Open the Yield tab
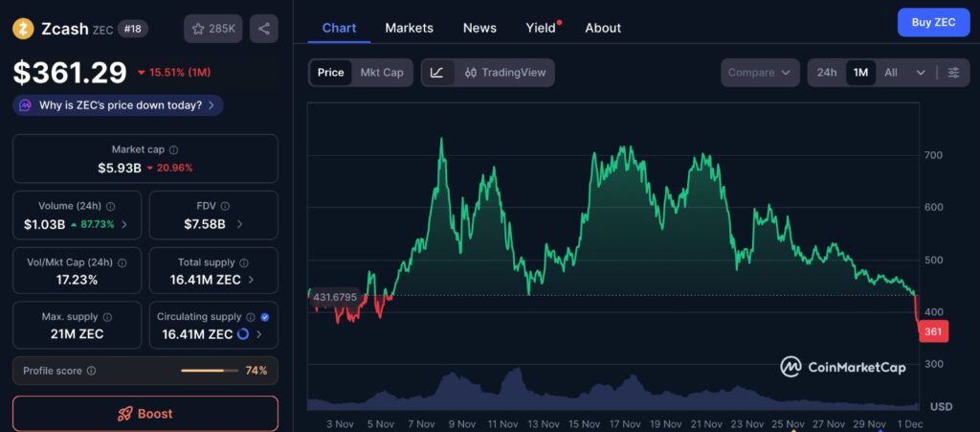 coord(542,28)
